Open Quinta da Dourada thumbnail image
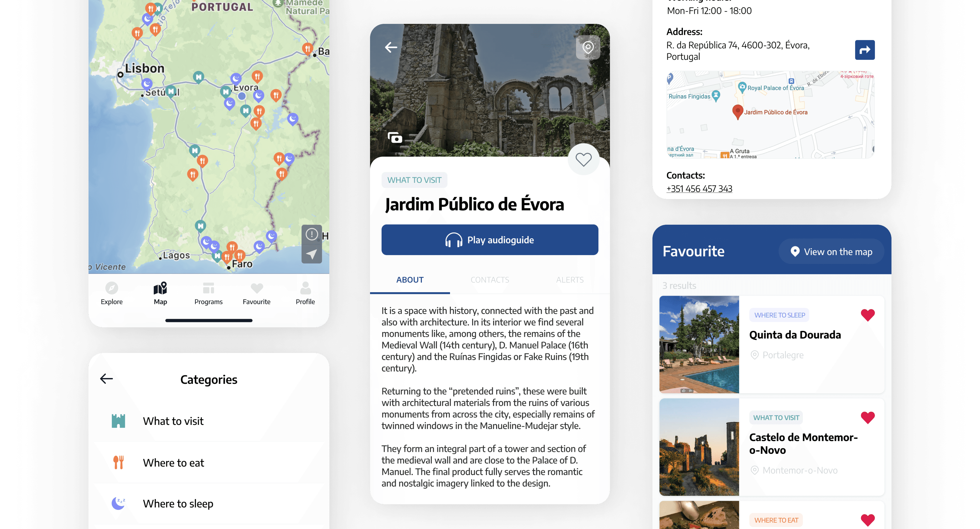The image size is (980, 529). click(699, 345)
